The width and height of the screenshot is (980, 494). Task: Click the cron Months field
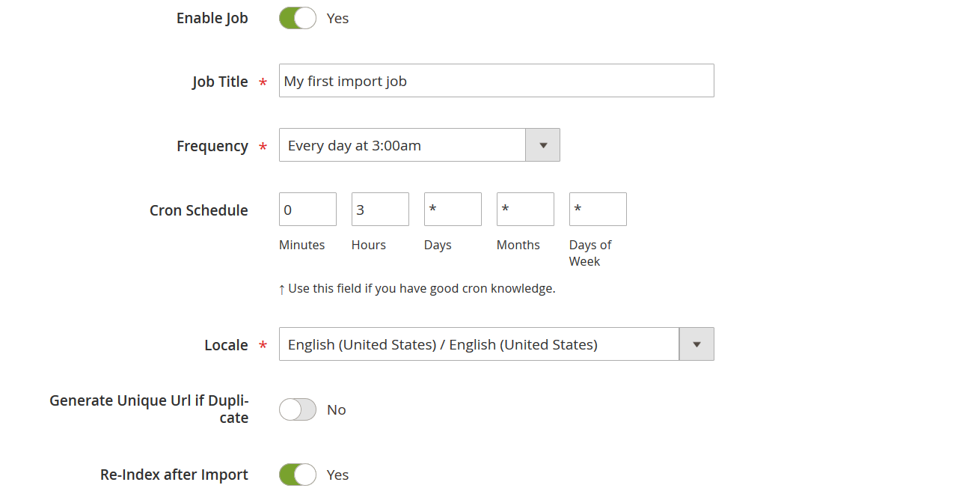point(525,210)
